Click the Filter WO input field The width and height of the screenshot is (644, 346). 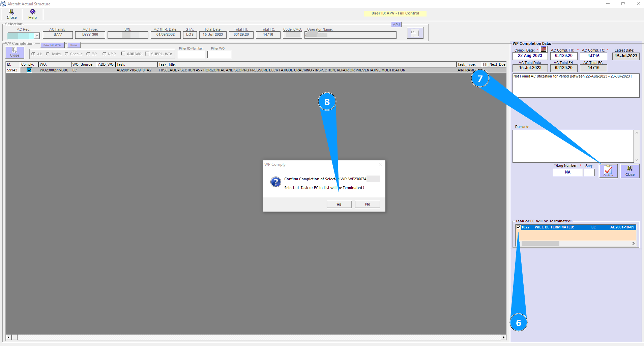219,55
